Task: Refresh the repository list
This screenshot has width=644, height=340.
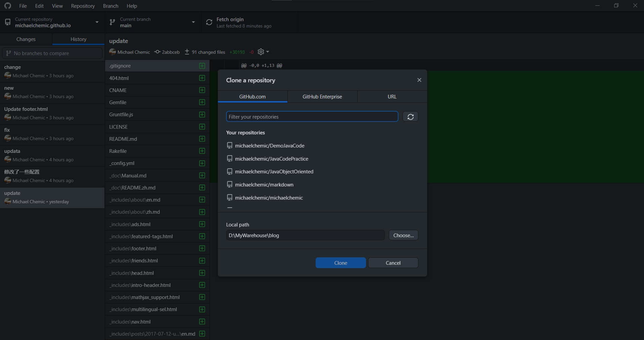Action: click(x=410, y=117)
